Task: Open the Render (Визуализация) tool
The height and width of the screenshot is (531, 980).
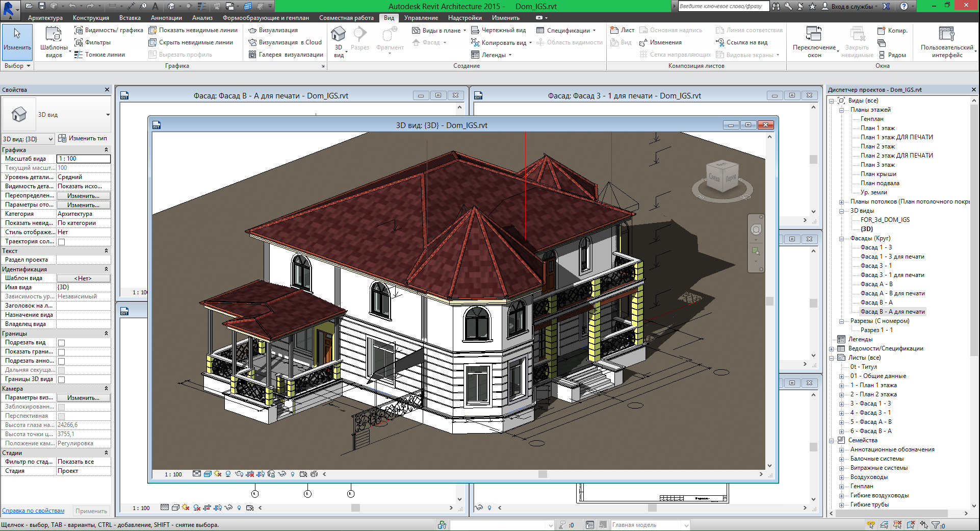Action: pyautogui.click(x=273, y=30)
